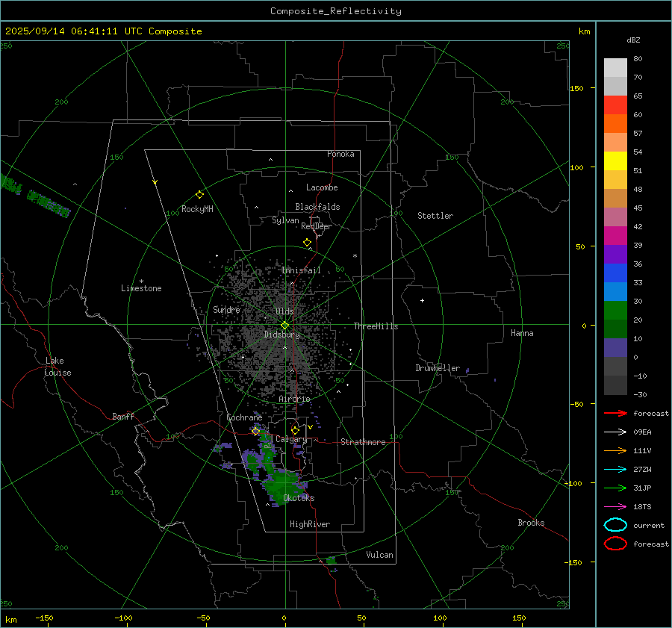This screenshot has height=628, width=672.
Task: Click the Hanna label
Action: click(522, 333)
